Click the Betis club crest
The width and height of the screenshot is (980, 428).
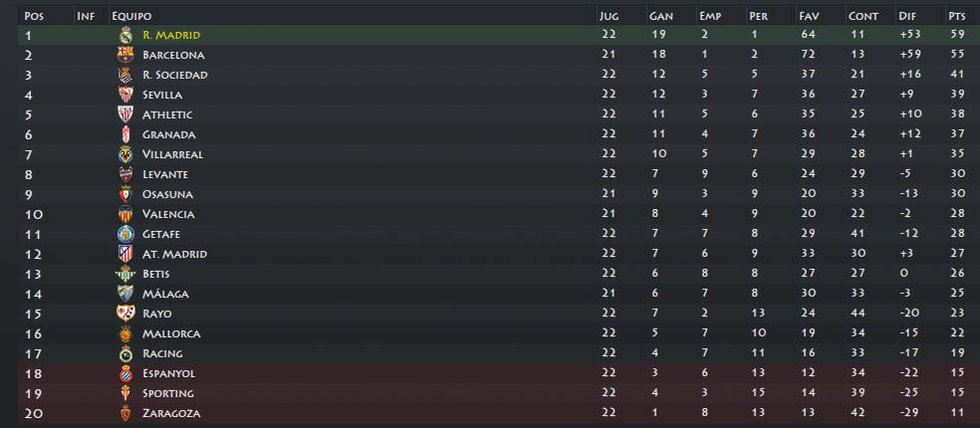[125, 274]
